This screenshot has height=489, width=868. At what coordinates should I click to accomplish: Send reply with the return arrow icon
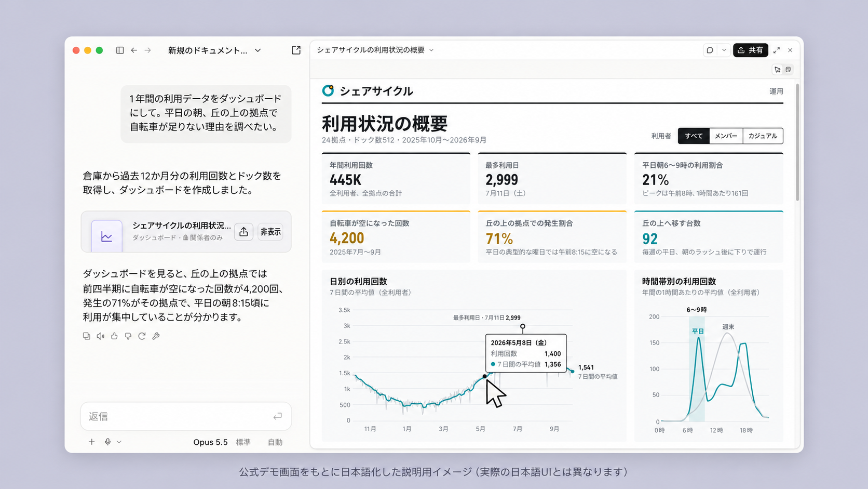(x=278, y=416)
